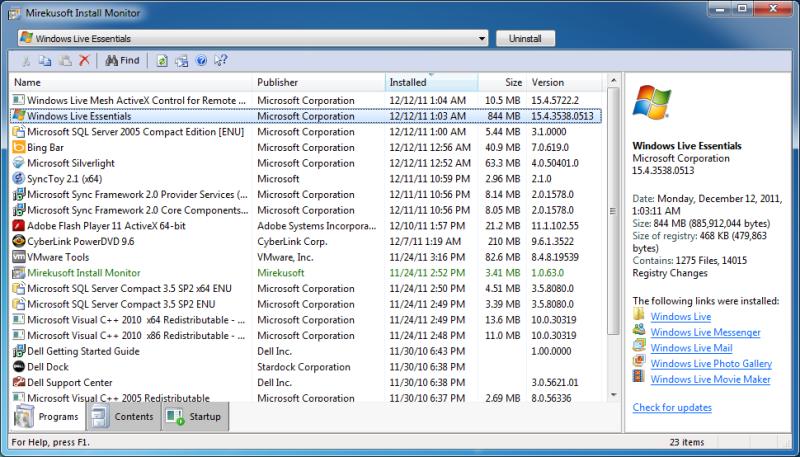The height and width of the screenshot is (457, 800).
Task: Click the Copy toolbar icon
Action: click(x=45, y=61)
